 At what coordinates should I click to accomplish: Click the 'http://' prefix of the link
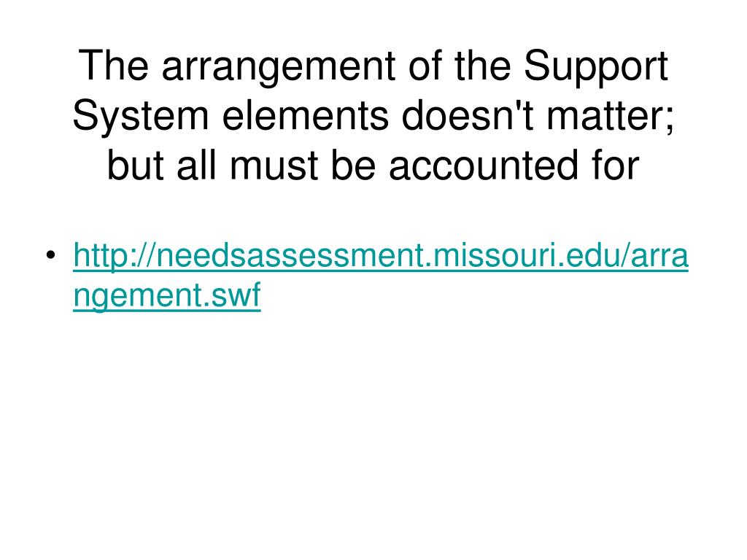tap(114, 256)
